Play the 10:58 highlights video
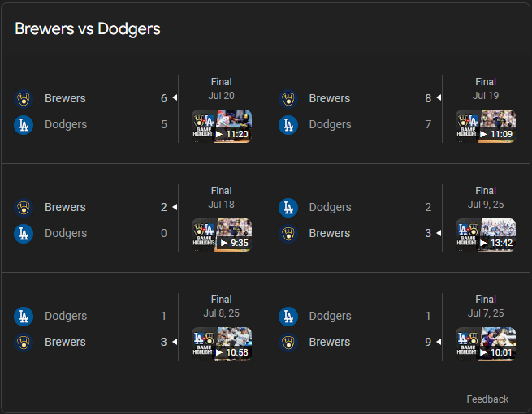Image resolution: width=532 pixels, height=414 pixels. point(222,343)
